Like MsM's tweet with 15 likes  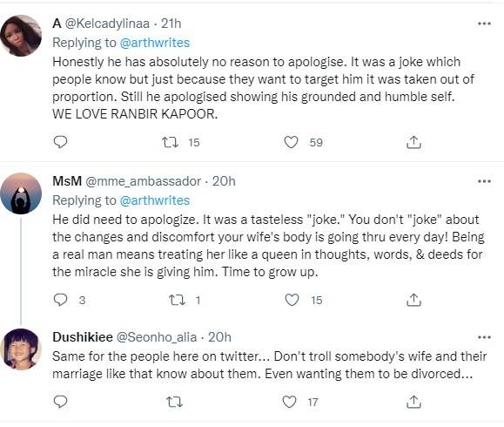[292, 300]
